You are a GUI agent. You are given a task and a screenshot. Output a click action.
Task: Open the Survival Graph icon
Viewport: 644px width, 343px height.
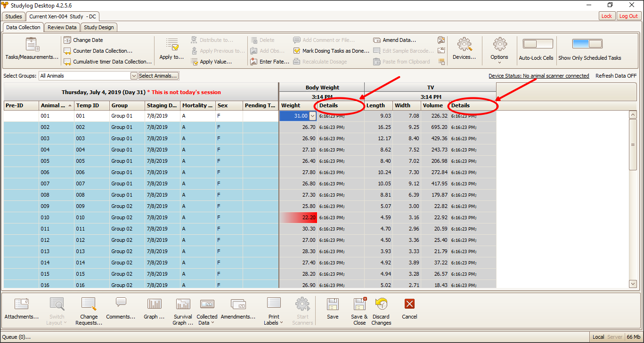[x=183, y=304]
